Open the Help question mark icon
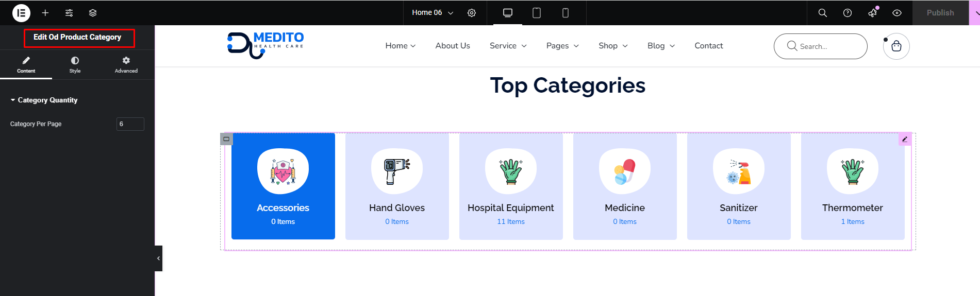Screen dimensions: 980x296 tap(847, 13)
